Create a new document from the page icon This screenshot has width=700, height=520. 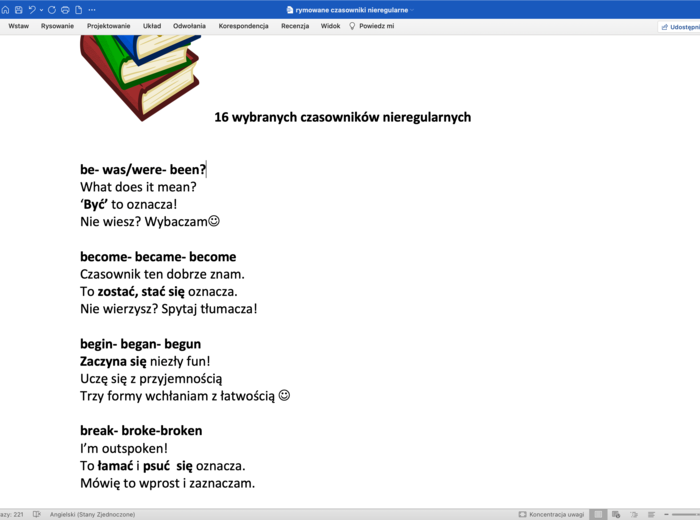79,10
